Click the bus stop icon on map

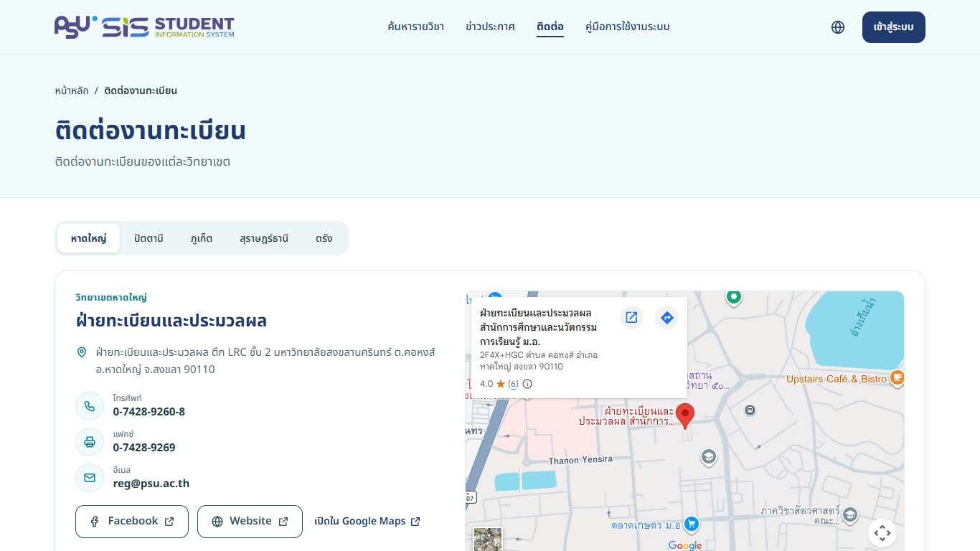750,410
